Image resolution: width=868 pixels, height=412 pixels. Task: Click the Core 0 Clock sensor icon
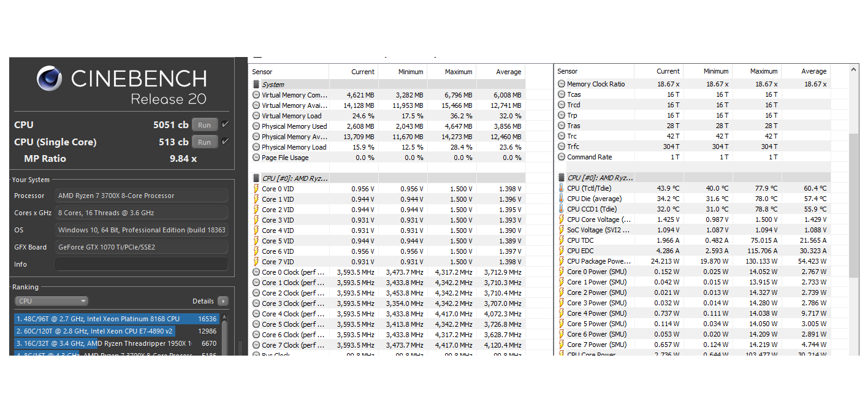(x=256, y=272)
